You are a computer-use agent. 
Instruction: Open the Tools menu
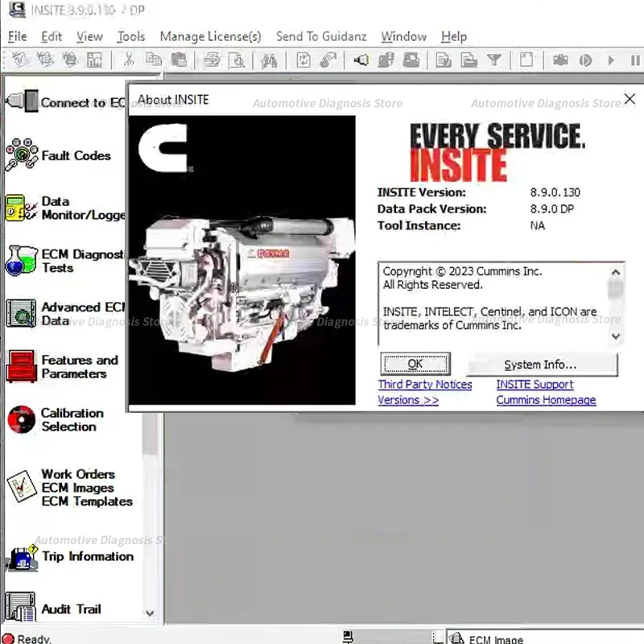tap(131, 36)
